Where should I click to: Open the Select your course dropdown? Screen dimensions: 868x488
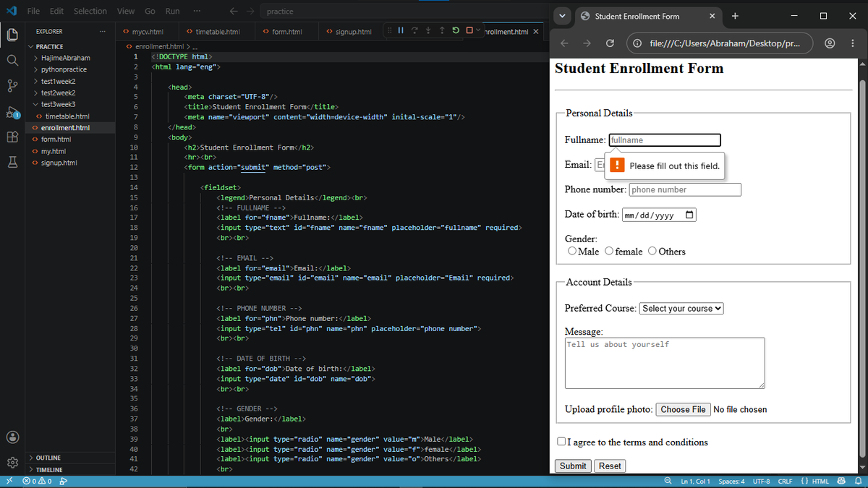(x=681, y=308)
